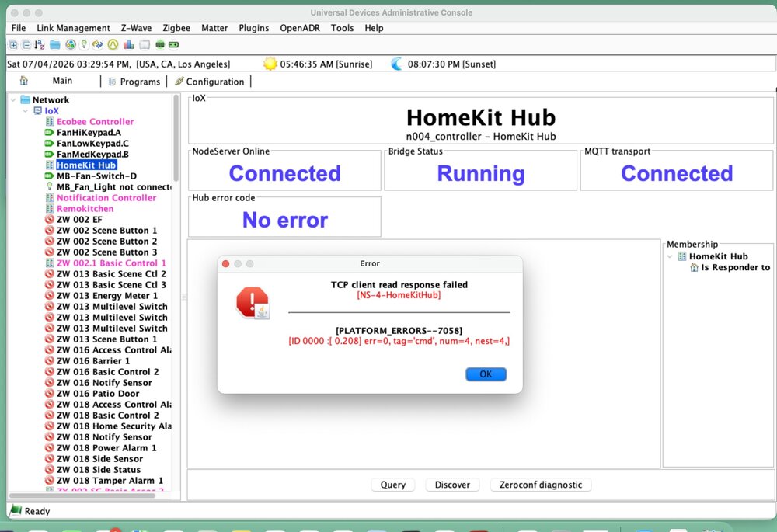
Task: Click the green chip toolbar icon
Action: 160,45
